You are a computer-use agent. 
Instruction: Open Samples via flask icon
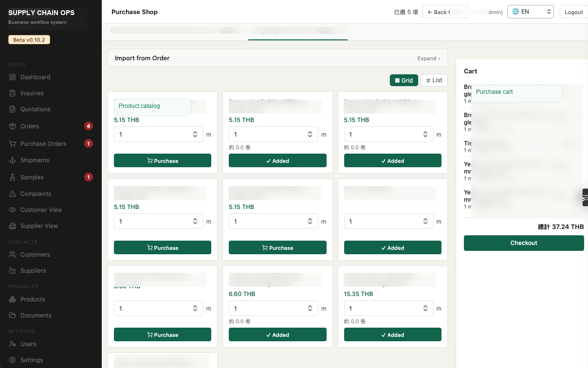pos(12,177)
